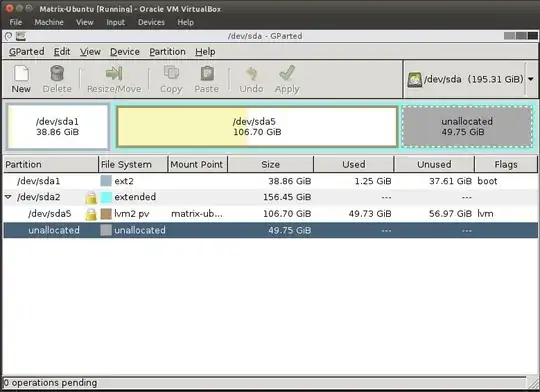Click the Debian swirl icon in GParted titlebar
Viewport: 540px width, 392px height.
click(x=9, y=36)
